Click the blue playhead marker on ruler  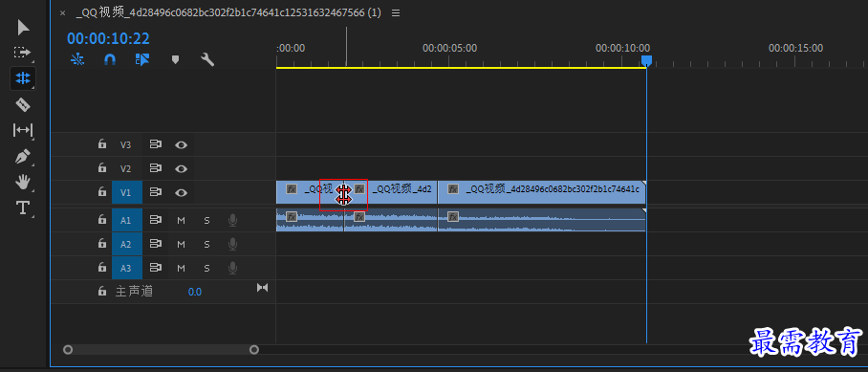[x=646, y=60]
